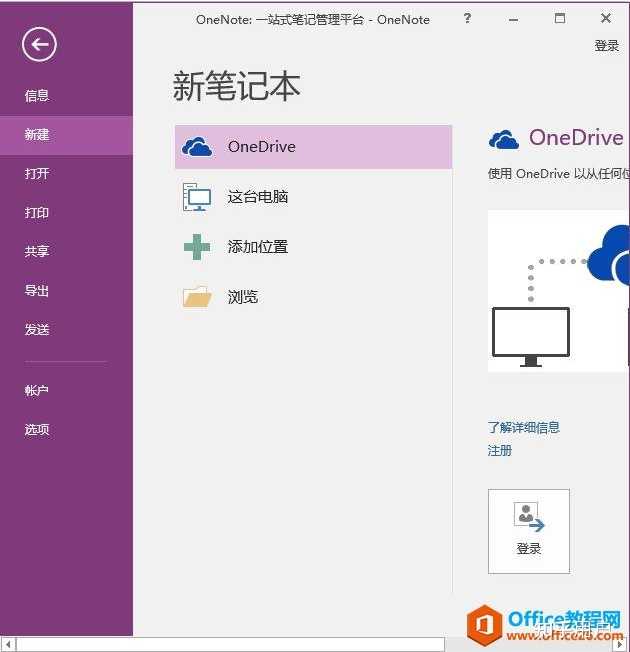This screenshot has width=630, height=652.
Task: Click the 了解详细信息 link
Action: point(524,427)
